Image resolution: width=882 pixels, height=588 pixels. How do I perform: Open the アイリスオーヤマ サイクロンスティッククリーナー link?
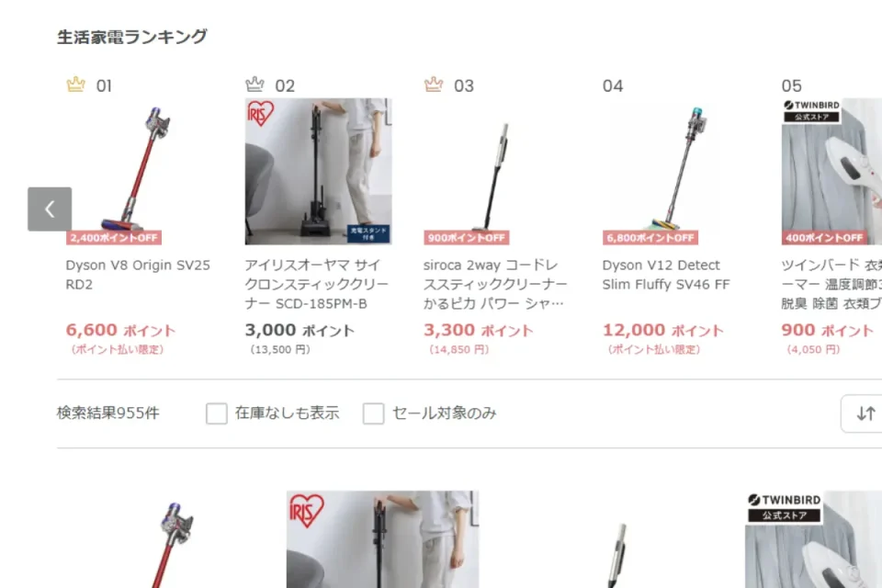click(317, 284)
